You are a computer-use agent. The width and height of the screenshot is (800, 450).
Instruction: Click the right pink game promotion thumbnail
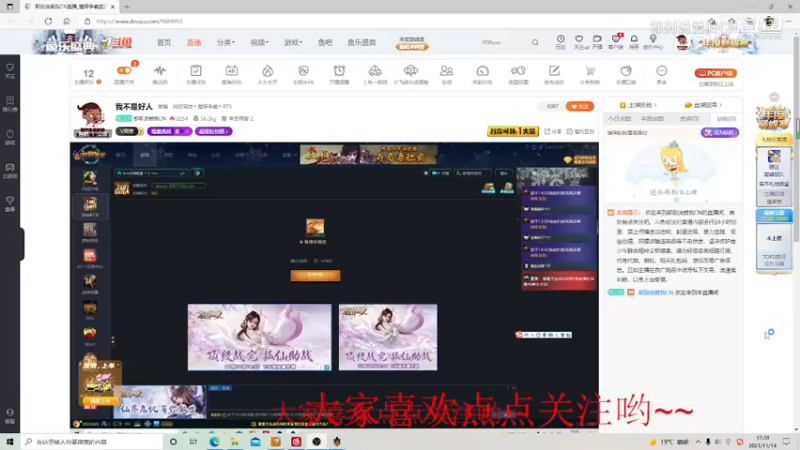[x=388, y=337]
